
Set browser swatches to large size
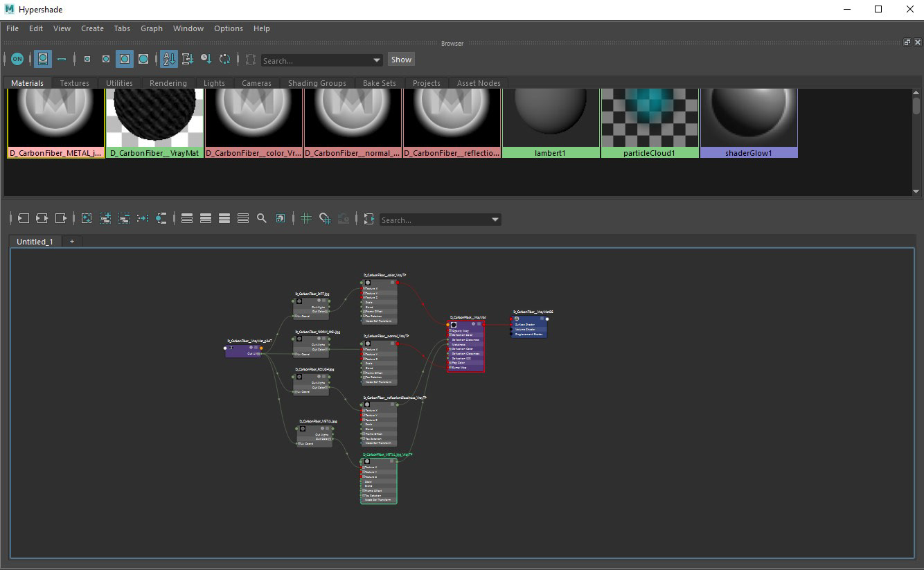(125, 60)
